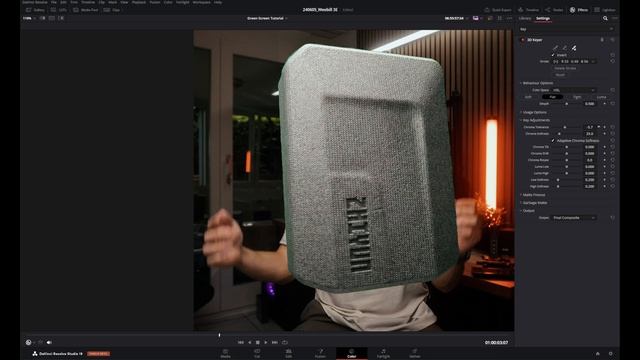640x360 pixels.
Task: Collapse the Behaviour Options section
Action: [x=537, y=83]
